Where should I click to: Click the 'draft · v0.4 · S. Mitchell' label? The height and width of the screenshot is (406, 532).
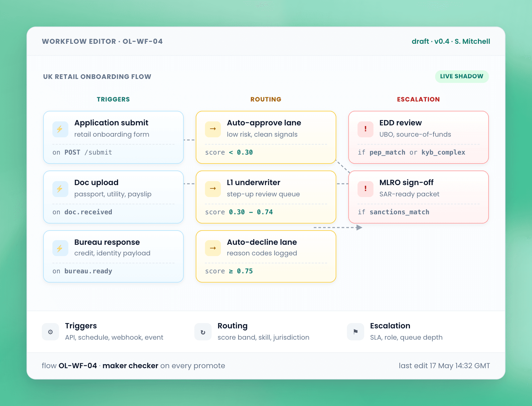(451, 41)
